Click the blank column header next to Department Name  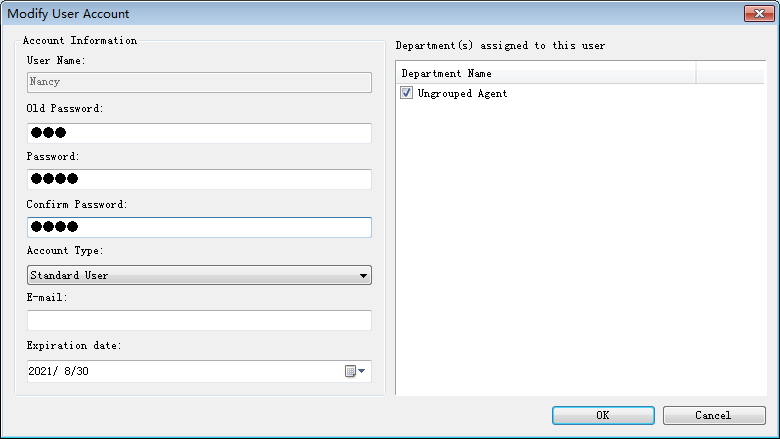point(730,74)
